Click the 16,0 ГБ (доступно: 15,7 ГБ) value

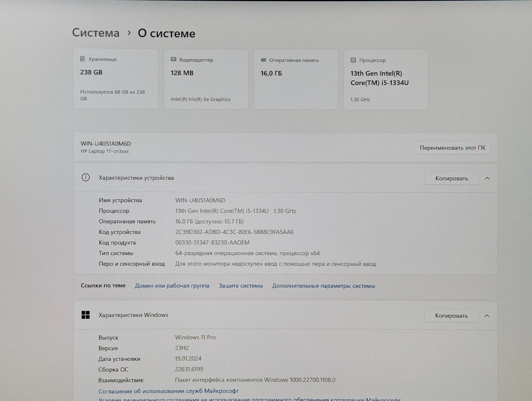point(210,222)
